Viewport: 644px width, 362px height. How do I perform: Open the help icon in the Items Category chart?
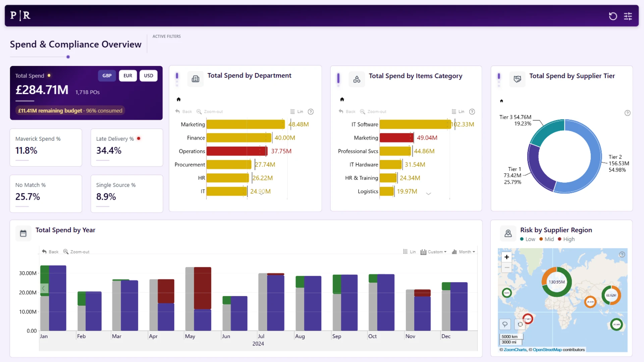(472, 112)
